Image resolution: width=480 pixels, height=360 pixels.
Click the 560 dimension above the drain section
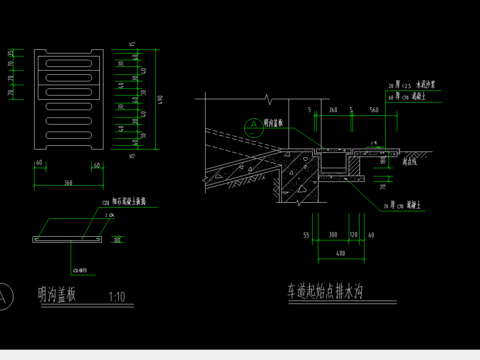point(374,110)
